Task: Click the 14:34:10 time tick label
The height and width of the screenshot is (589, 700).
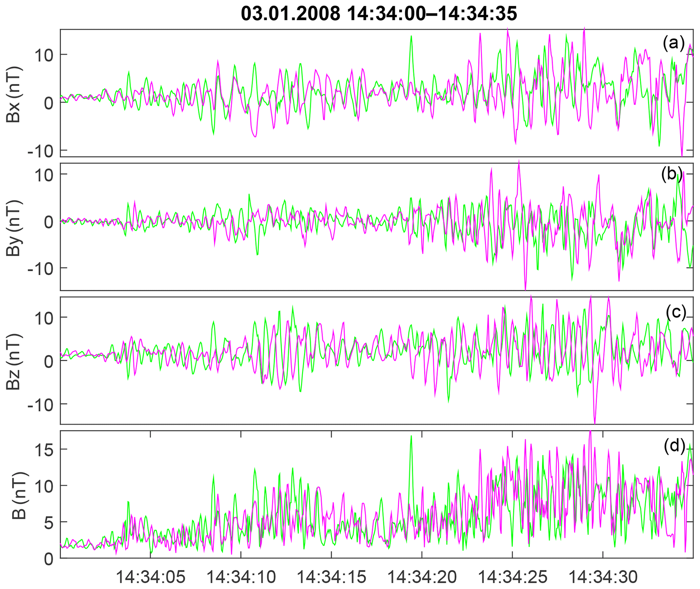Action: (x=241, y=576)
